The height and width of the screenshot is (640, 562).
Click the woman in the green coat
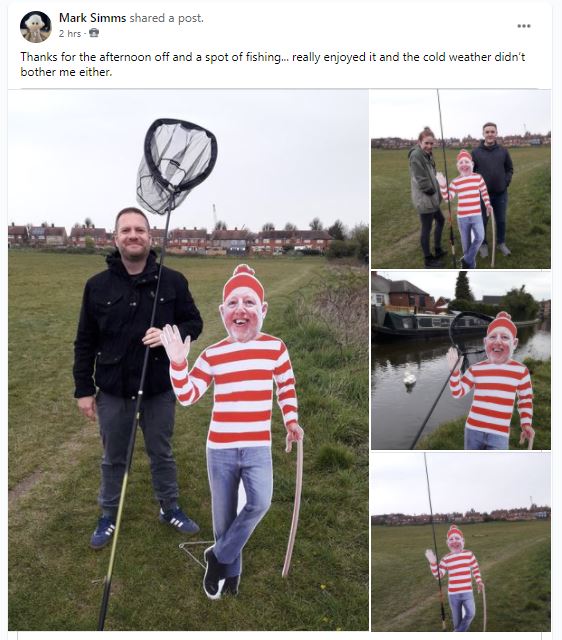(x=427, y=196)
